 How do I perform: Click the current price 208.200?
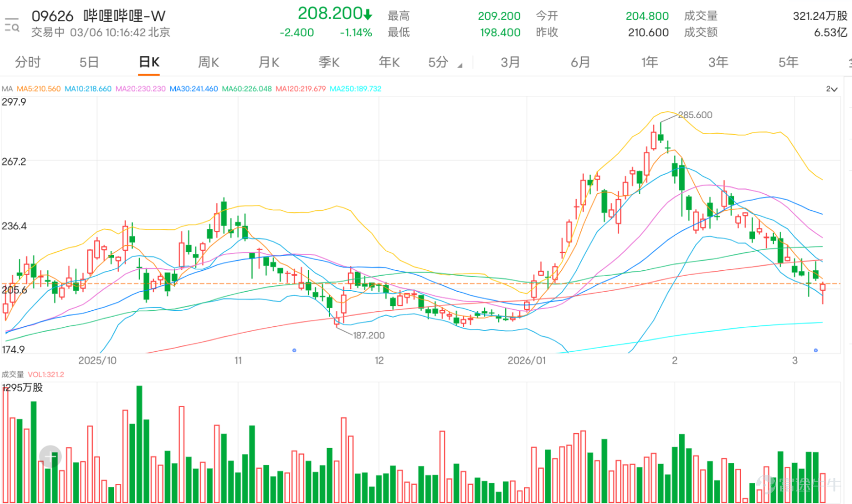click(x=330, y=13)
